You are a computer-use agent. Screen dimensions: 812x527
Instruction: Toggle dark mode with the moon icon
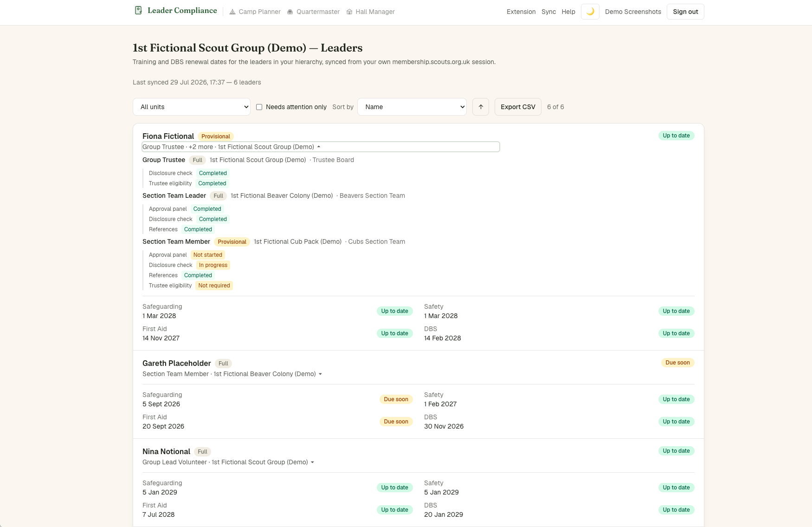pyautogui.click(x=590, y=12)
